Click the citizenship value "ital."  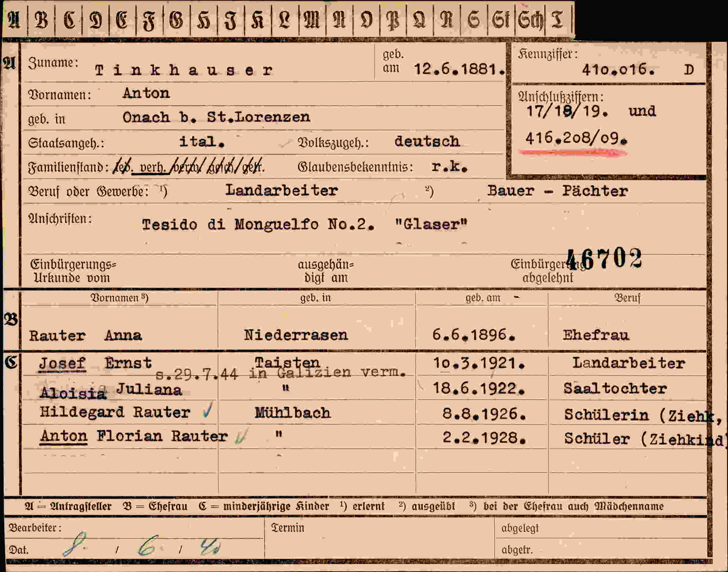(x=202, y=142)
